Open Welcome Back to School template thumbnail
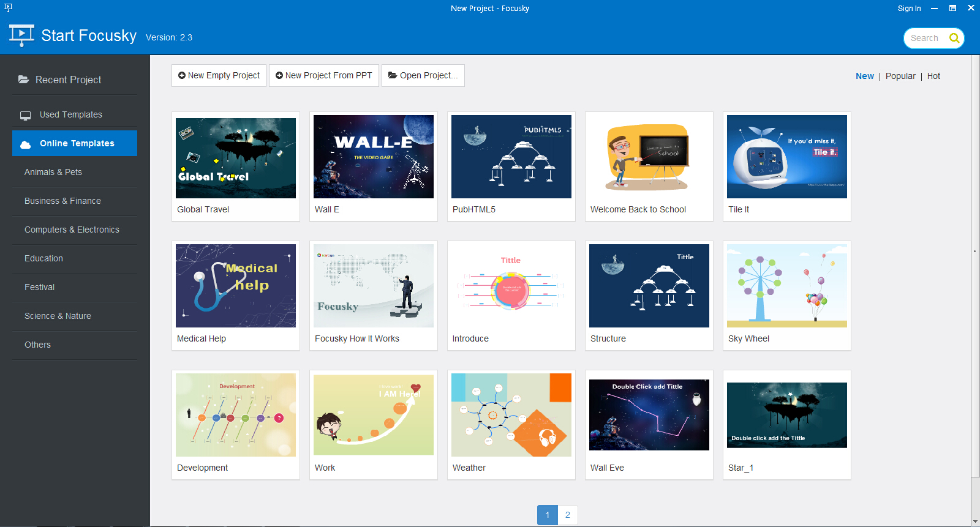This screenshot has width=980, height=527. pyautogui.click(x=649, y=157)
